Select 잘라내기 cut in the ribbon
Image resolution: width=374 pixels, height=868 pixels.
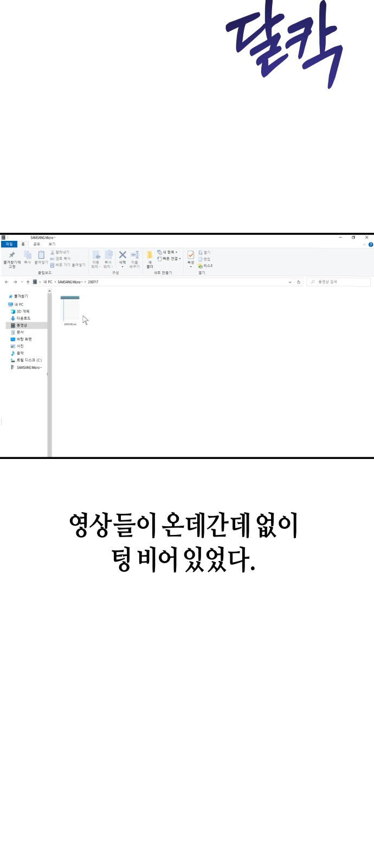click(x=60, y=252)
